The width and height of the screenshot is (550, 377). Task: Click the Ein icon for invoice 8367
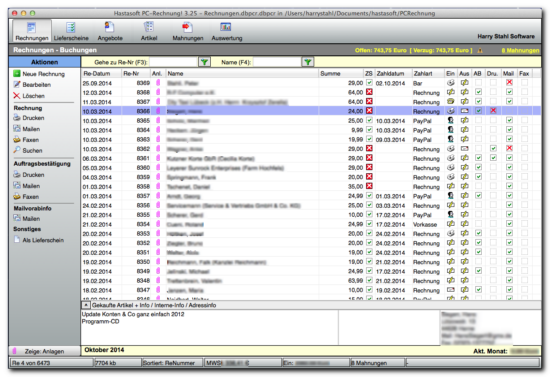tap(451, 101)
